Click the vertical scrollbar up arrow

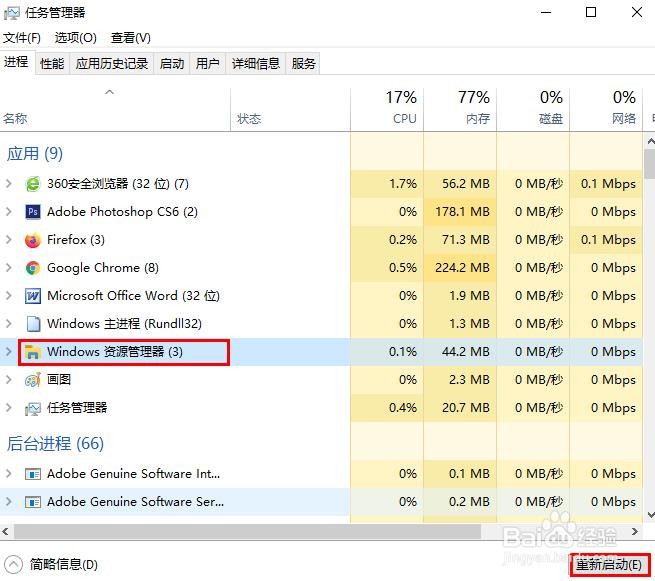pos(650,142)
